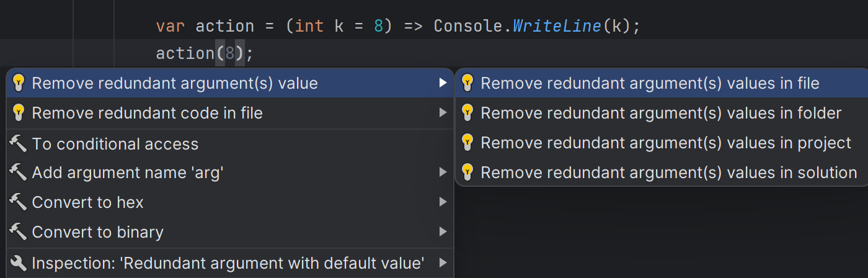Select 'Remove redundant argument(s) values in file'

(x=650, y=83)
